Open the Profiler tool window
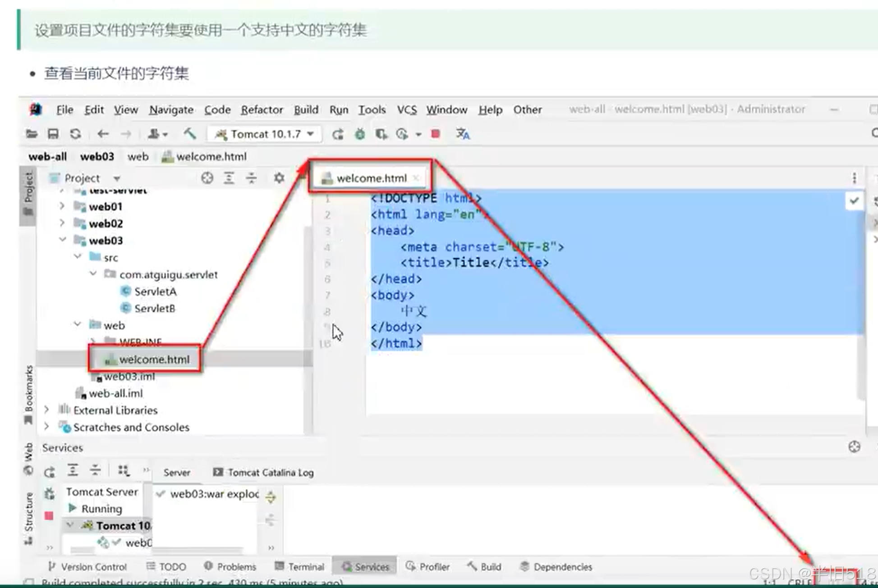The image size is (878, 588). [428, 566]
